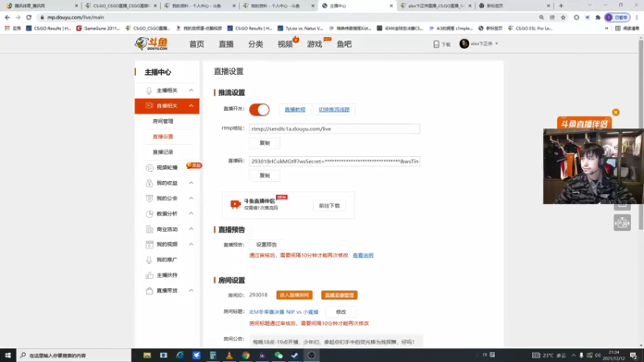Click the 直播码 input field
The image size is (644, 362).
coord(334,162)
